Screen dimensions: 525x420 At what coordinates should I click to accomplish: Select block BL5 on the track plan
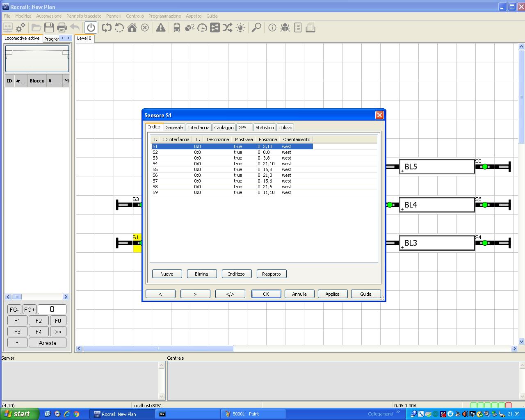437,167
